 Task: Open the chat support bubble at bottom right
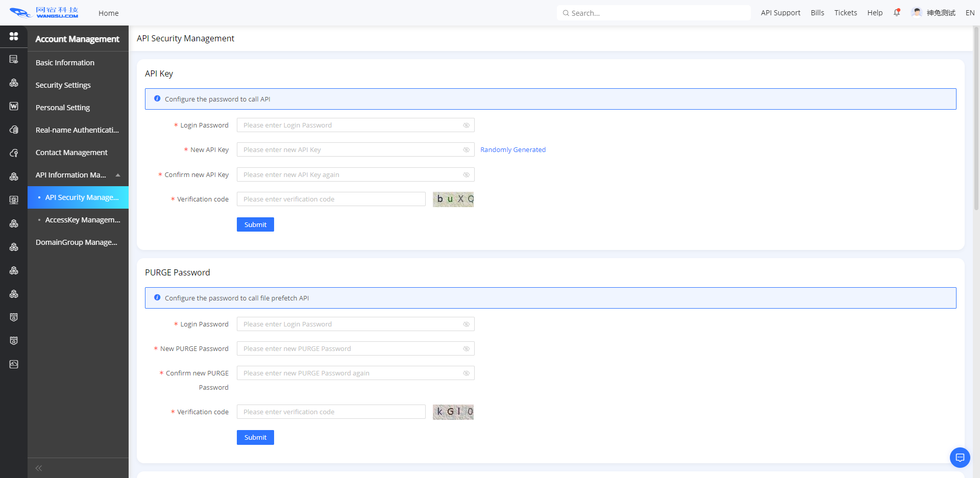(x=960, y=458)
